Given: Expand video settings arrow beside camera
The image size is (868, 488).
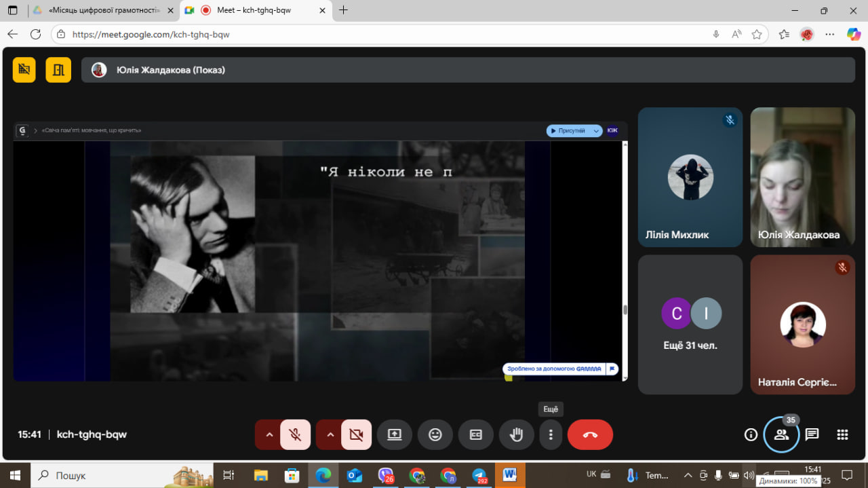Looking at the screenshot, I should 330,435.
